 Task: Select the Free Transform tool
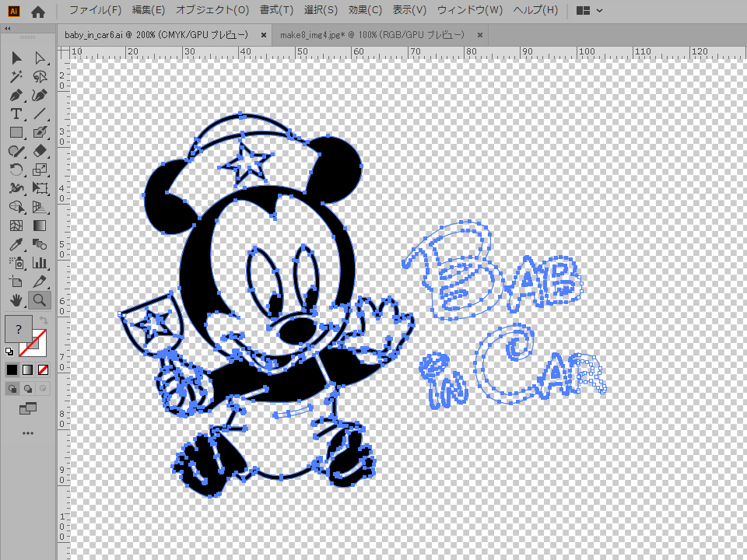point(40,188)
